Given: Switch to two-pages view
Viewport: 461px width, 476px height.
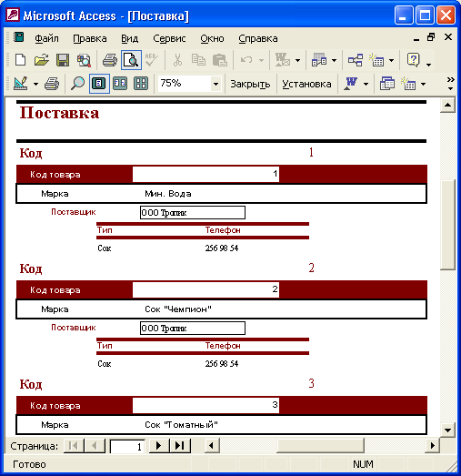Looking at the screenshot, I should pos(120,83).
